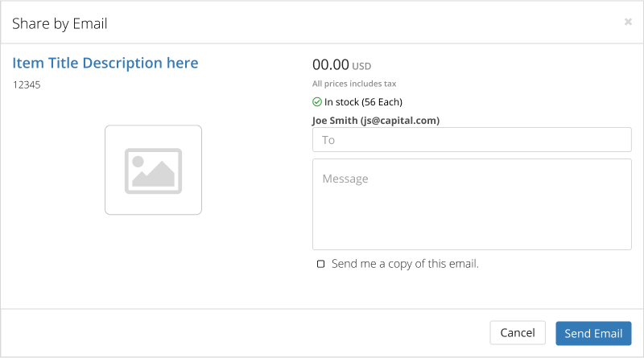This screenshot has width=644, height=358.
Task: Select the product image thumbnail frame
Action: (153, 170)
